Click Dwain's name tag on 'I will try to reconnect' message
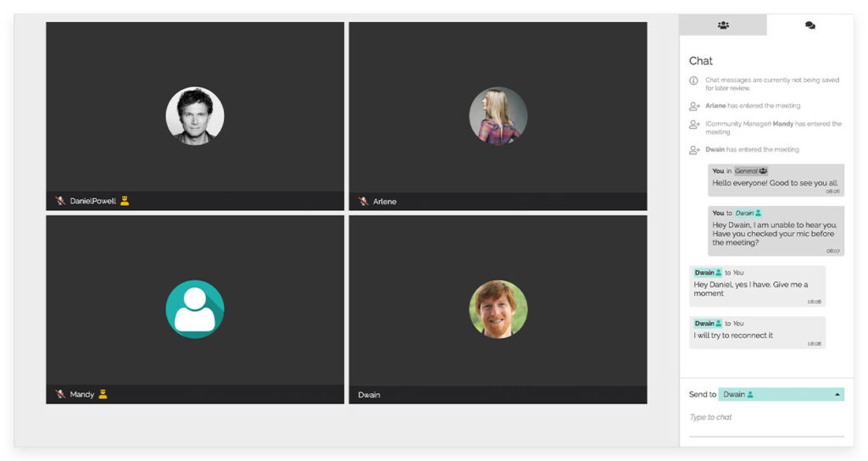Image resolution: width=868 pixels, height=461 pixels. [708, 323]
